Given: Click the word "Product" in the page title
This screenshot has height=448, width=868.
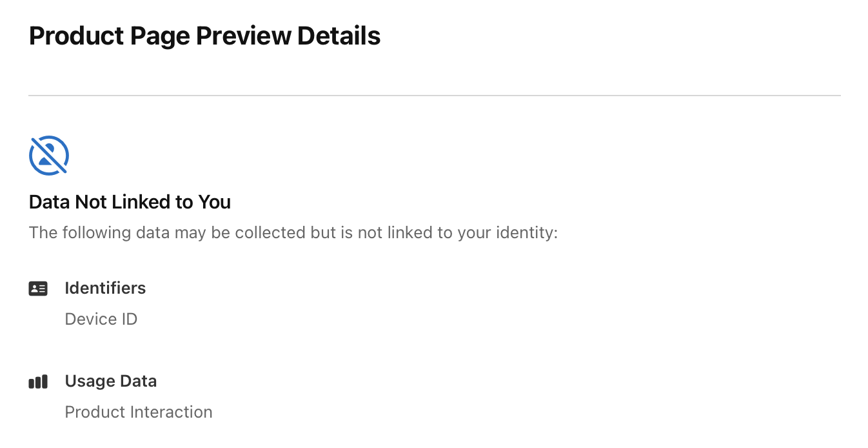Looking at the screenshot, I should [x=77, y=36].
